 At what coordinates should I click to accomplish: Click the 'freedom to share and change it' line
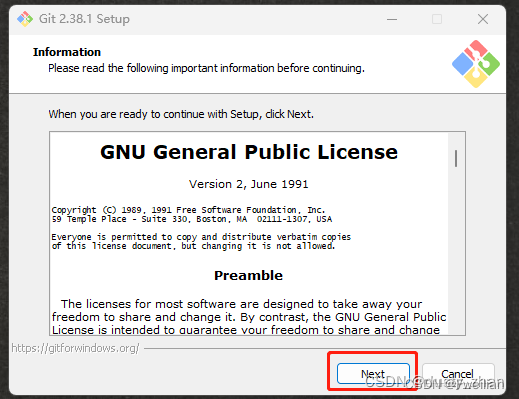pos(249,317)
